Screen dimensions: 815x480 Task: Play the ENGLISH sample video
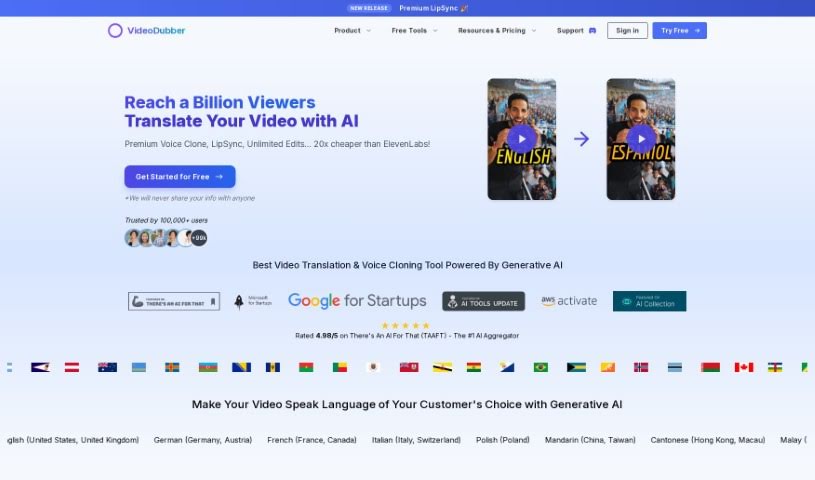521,139
